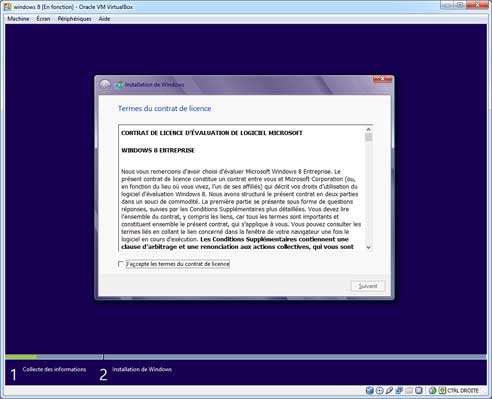Image resolution: width=492 pixels, height=399 pixels.
Task: Open the Écran menu
Action: [x=43, y=19]
